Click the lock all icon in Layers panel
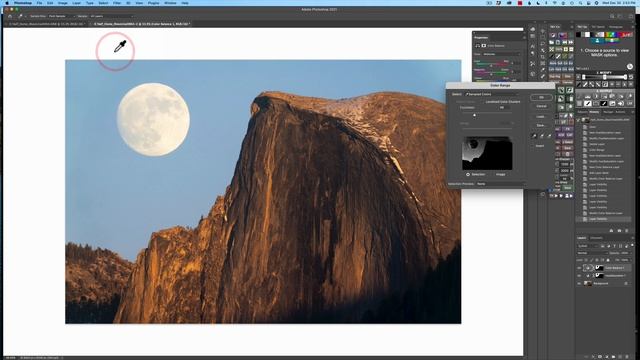 (x=608, y=260)
